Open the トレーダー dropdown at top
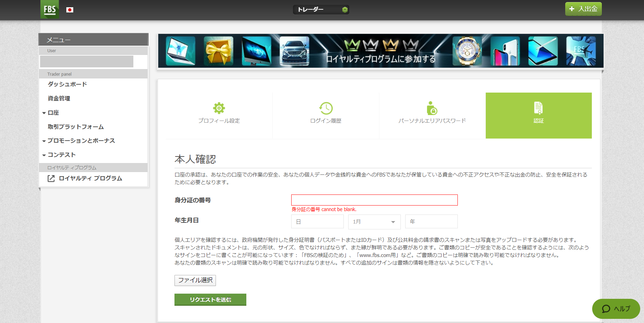Viewport: 644px width, 323px height. point(321,10)
